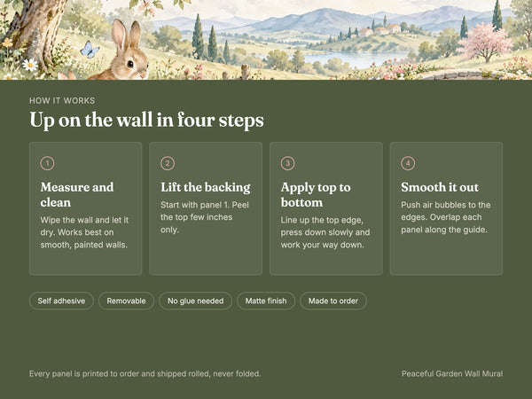Choose the Matte finish pill
Viewport: 532px width, 399px height.
tap(266, 301)
